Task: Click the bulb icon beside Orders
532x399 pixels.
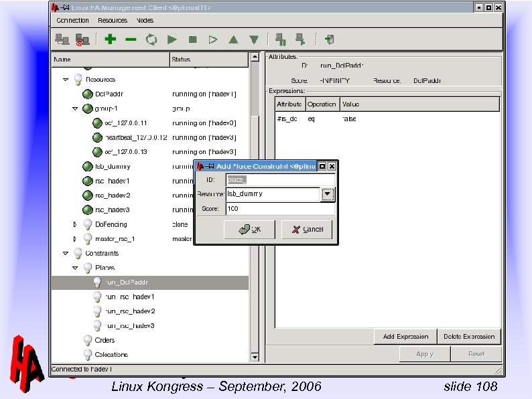Action: point(88,340)
